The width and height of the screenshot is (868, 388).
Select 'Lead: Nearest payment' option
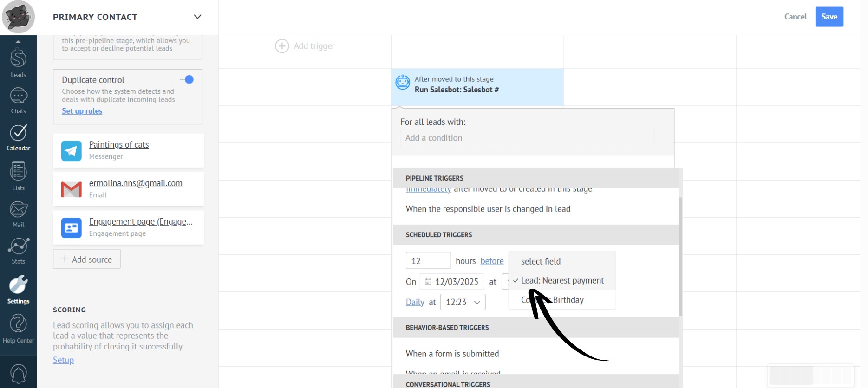562,281
